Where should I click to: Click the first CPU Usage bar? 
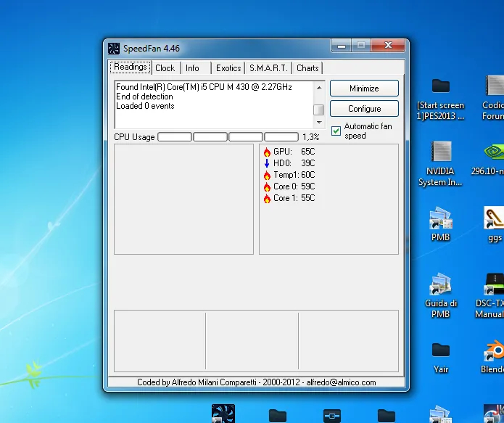click(175, 136)
